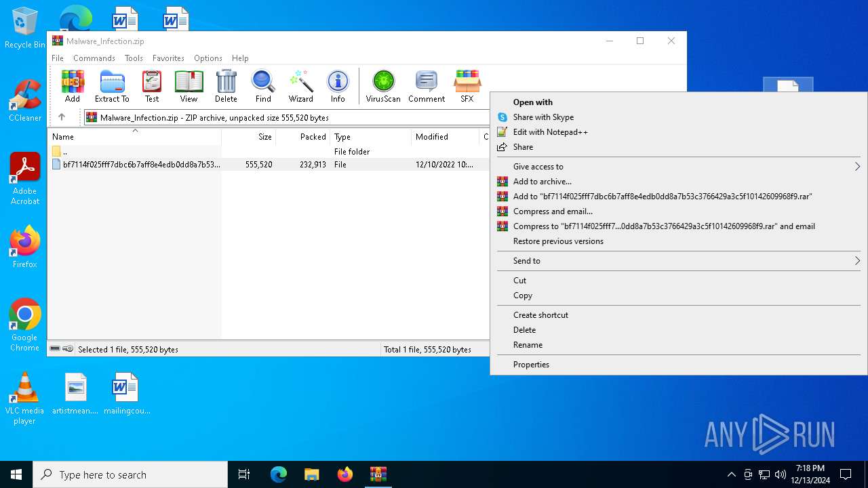
Task: Choose Edit with Notepad++
Action: click(x=678, y=132)
